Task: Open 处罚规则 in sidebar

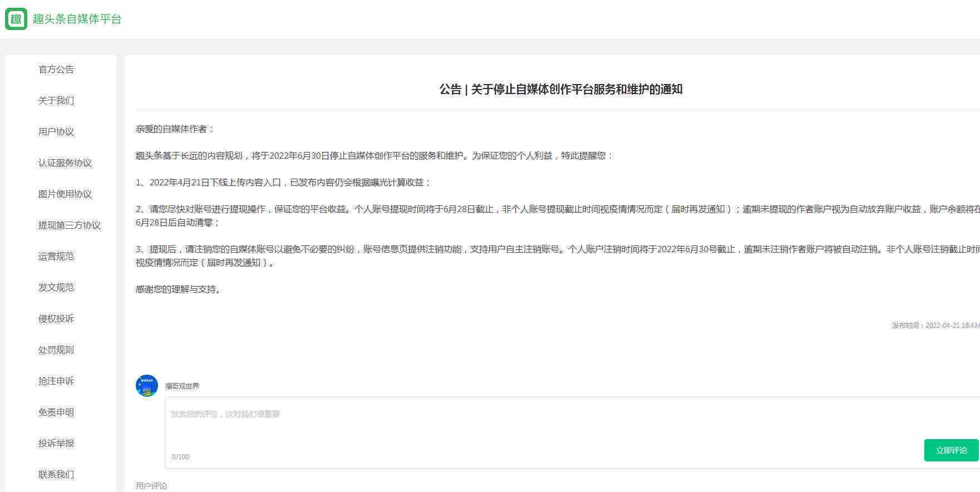Action: pos(56,350)
